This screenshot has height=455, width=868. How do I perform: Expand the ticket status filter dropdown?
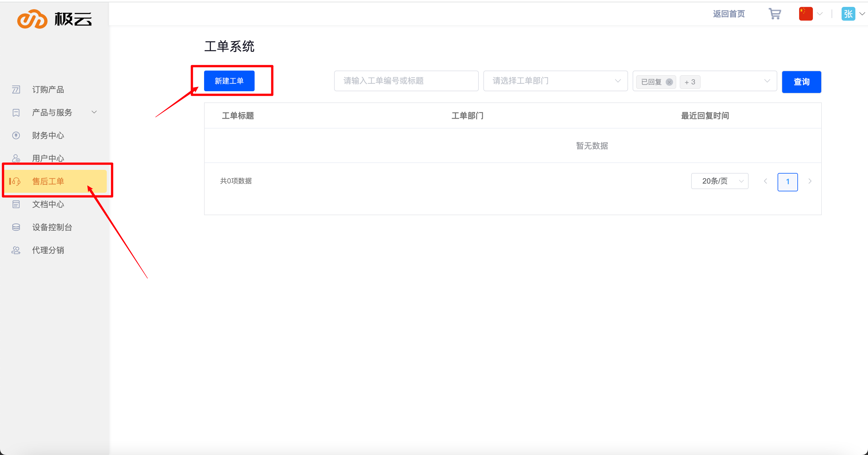pyautogui.click(x=767, y=81)
